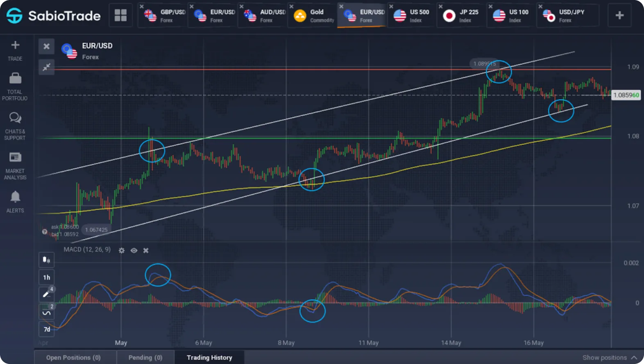Open the indicators wave icon
This screenshot has width=644, height=364.
tap(46, 312)
